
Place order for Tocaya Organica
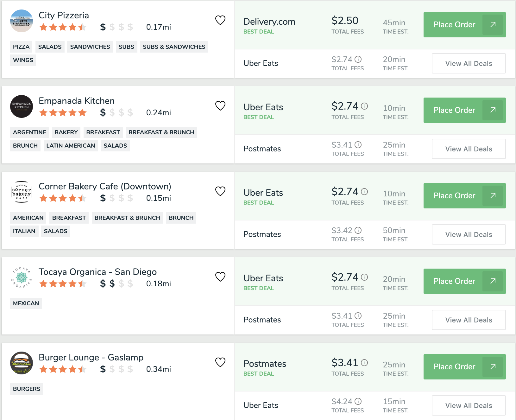[x=464, y=281]
